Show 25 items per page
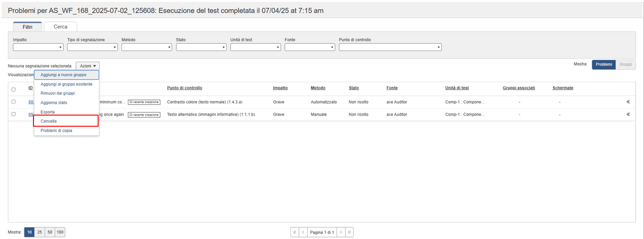Screen dimensions: 644x239 [x=40, y=232]
